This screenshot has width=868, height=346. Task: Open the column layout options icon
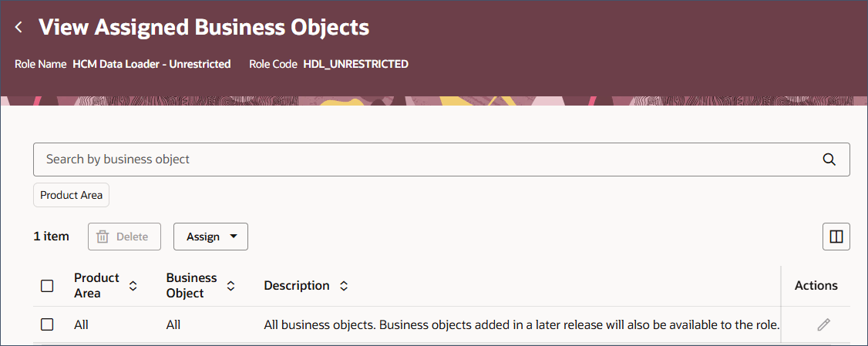click(836, 237)
